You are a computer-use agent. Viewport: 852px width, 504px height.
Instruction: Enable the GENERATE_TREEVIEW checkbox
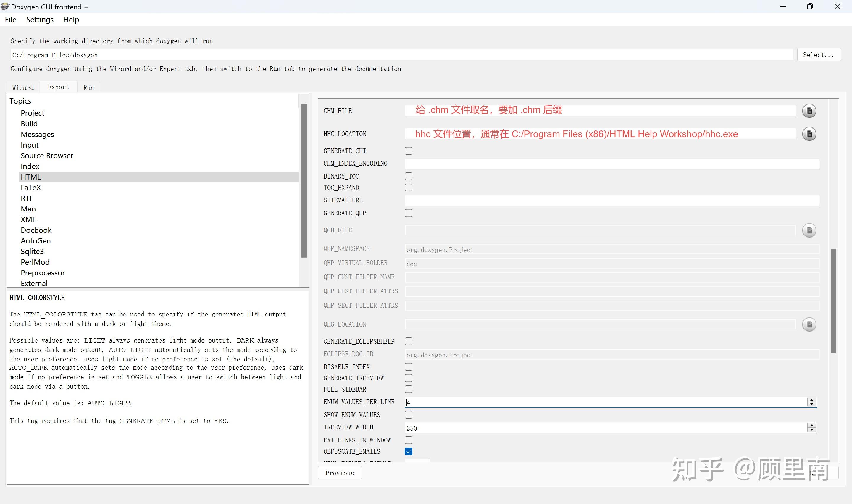point(409,378)
